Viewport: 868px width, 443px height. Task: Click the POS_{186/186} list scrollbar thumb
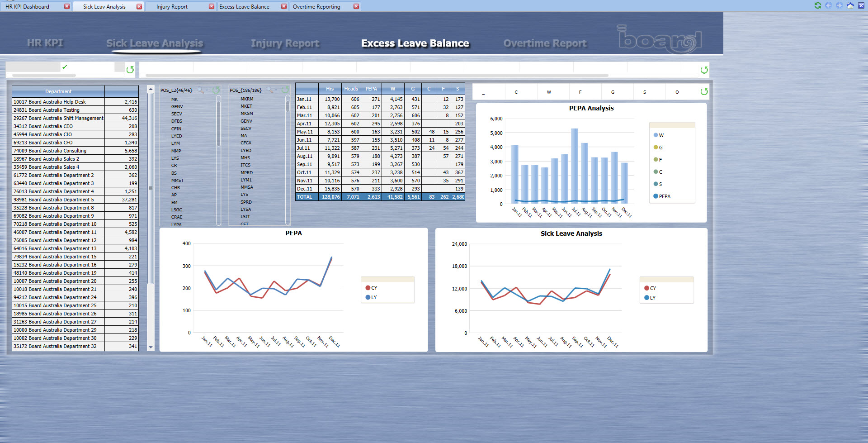pyautogui.click(x=288, y=106)
